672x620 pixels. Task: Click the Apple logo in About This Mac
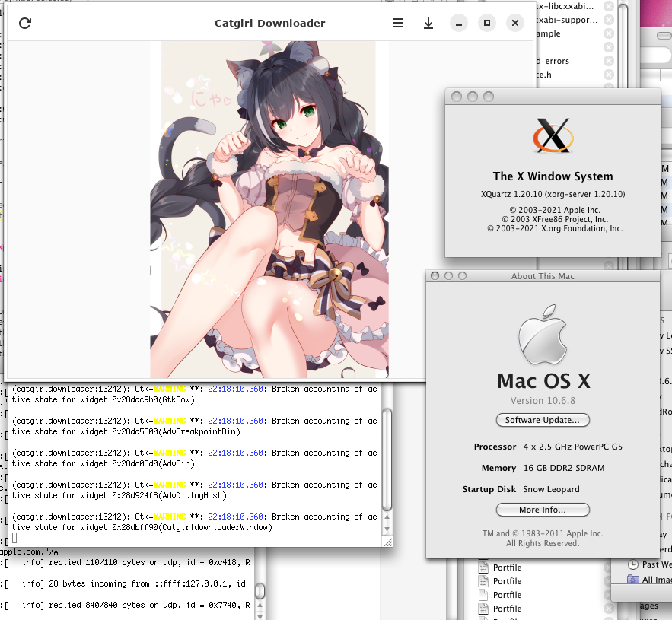(543, 335)
